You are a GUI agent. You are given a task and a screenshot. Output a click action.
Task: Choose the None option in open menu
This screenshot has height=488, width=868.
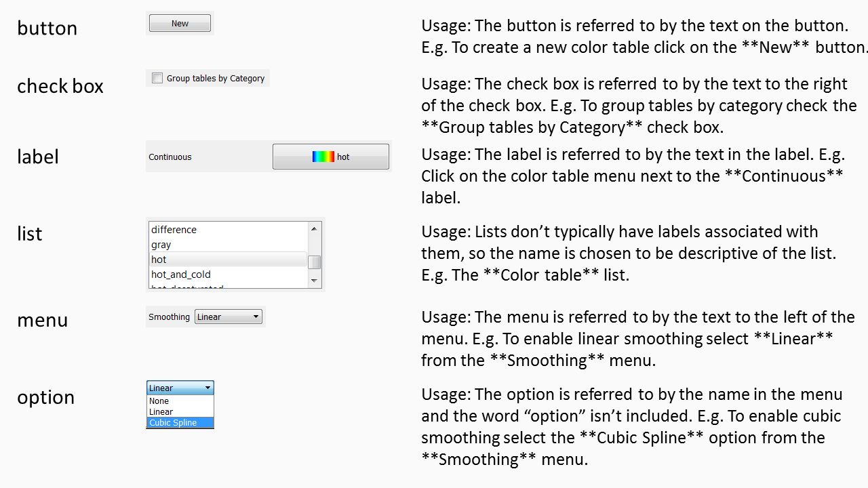[x=180, y=401]
